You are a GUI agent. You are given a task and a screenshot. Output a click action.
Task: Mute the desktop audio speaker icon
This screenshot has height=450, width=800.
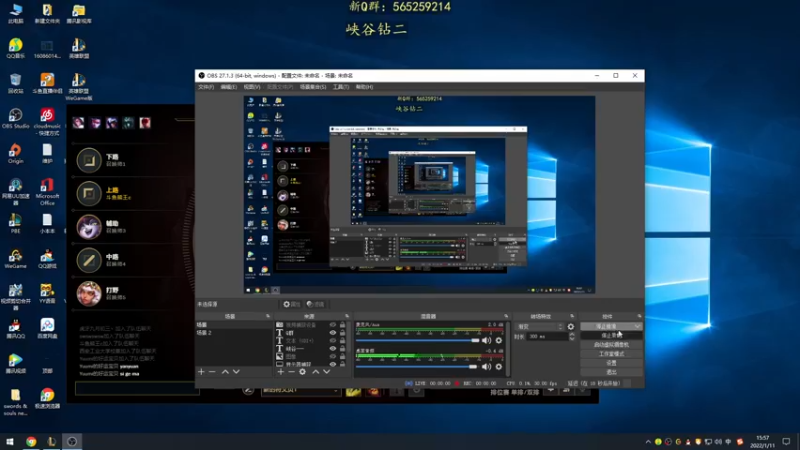(486, 366)
